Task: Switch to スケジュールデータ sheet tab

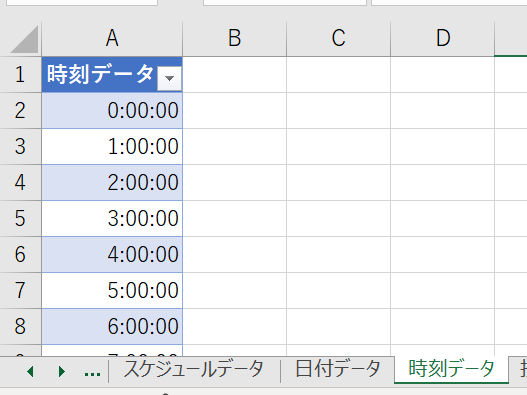Action: [x=194, y=369]
